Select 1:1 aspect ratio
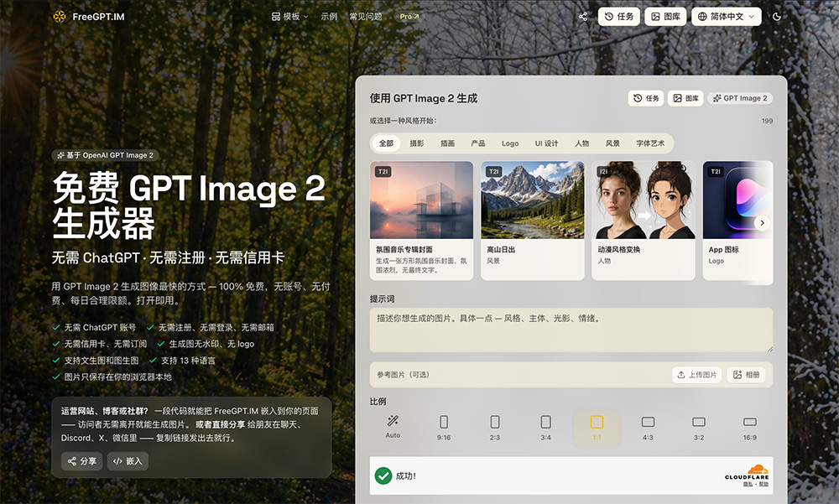 point(597,428)
